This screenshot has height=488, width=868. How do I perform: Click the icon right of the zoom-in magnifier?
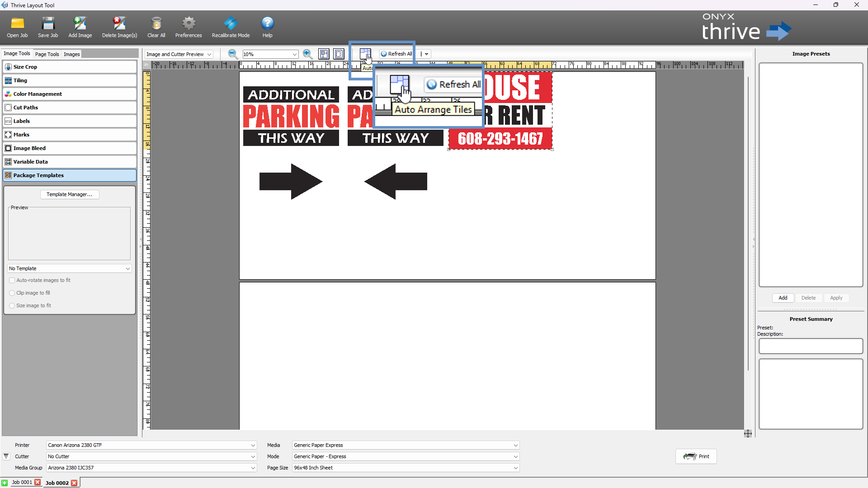click(324, 54)
